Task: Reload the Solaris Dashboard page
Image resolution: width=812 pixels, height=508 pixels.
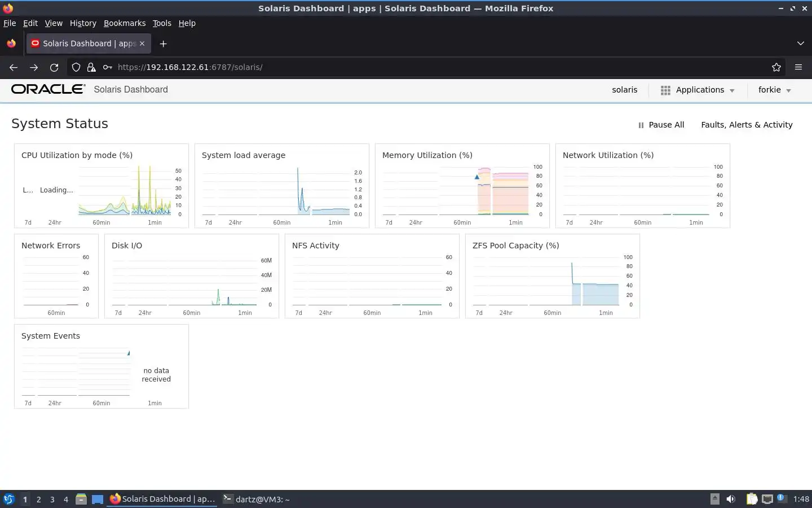Action: [x=54, y=67]
